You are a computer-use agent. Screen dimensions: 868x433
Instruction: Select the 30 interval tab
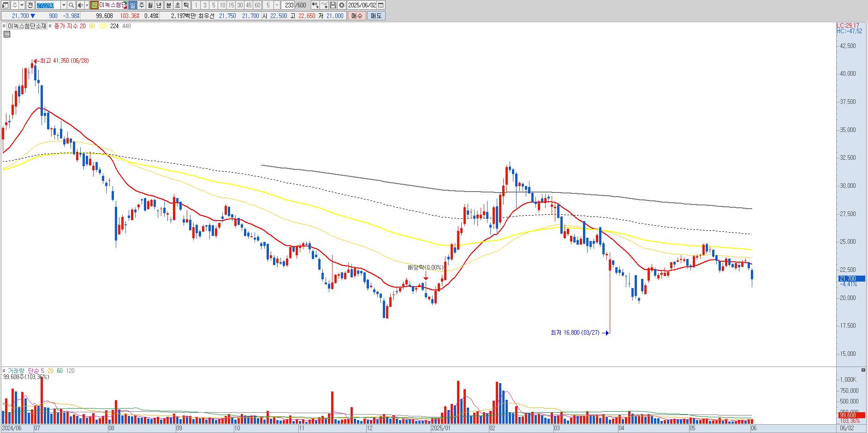point(240,5)
